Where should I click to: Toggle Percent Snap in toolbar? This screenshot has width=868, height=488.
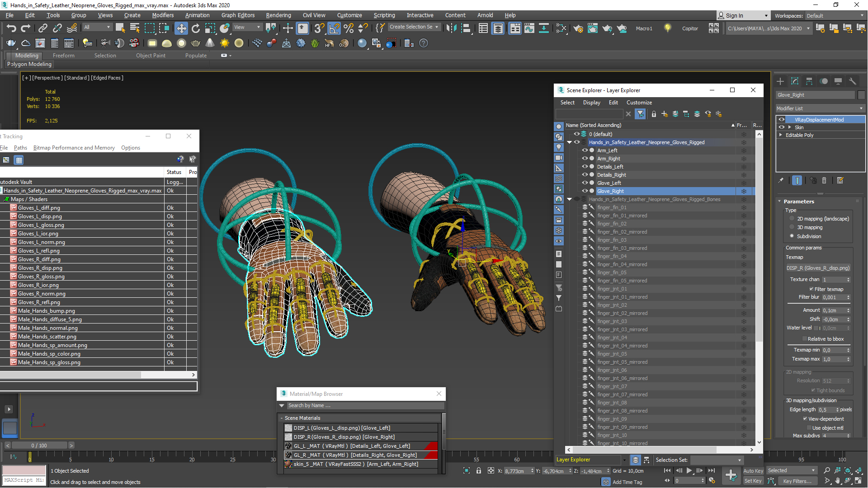[349, 28]
